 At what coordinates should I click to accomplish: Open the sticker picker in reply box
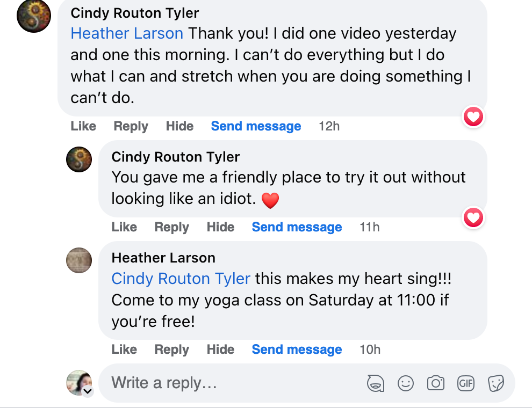coord(495,383)
